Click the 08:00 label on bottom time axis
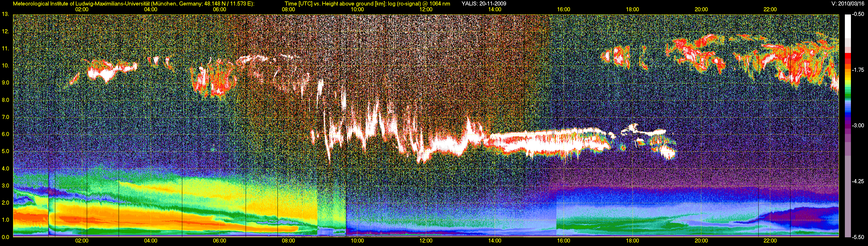 click(288, 241)
